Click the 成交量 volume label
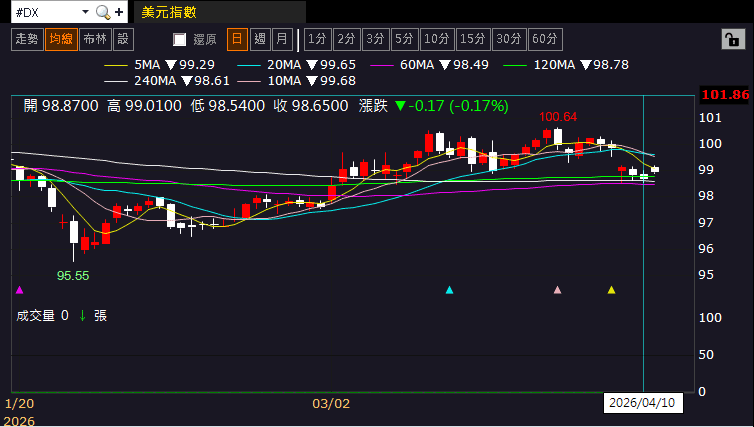Image resolution: width=754 pixels, height=427 pixels. (36, 316)
